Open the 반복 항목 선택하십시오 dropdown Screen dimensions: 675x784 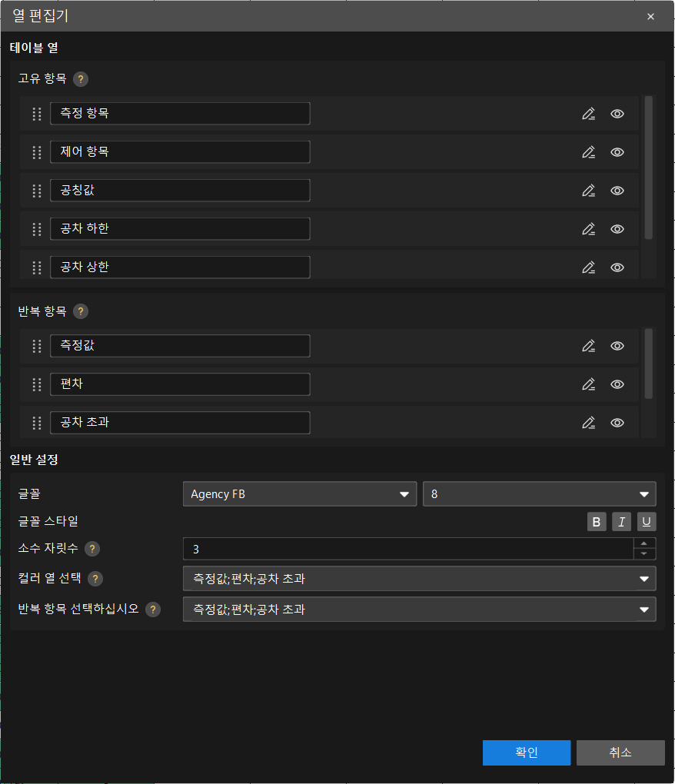click(x=420, y=609)
